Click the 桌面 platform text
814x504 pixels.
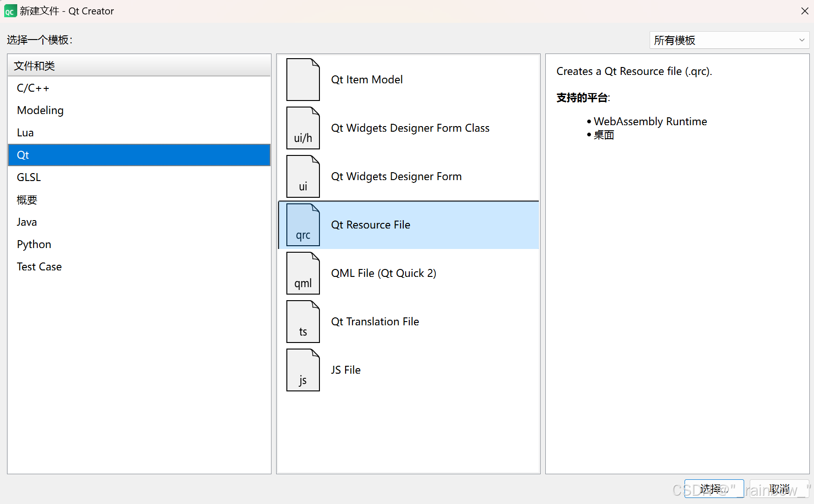(x=604, y=135)
